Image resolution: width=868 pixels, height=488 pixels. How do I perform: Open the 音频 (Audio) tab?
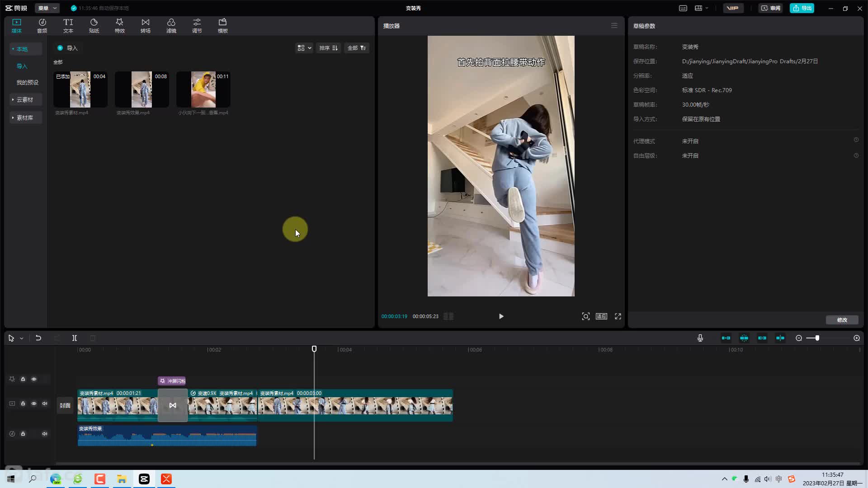coord(42,26)
